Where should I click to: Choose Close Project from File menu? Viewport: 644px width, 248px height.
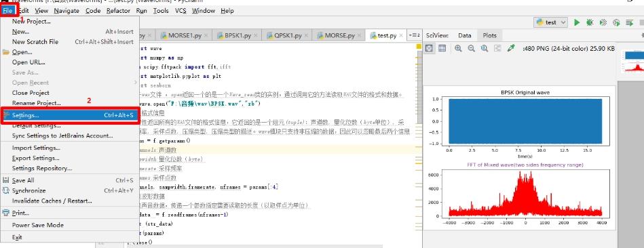(x=69, y=93)
